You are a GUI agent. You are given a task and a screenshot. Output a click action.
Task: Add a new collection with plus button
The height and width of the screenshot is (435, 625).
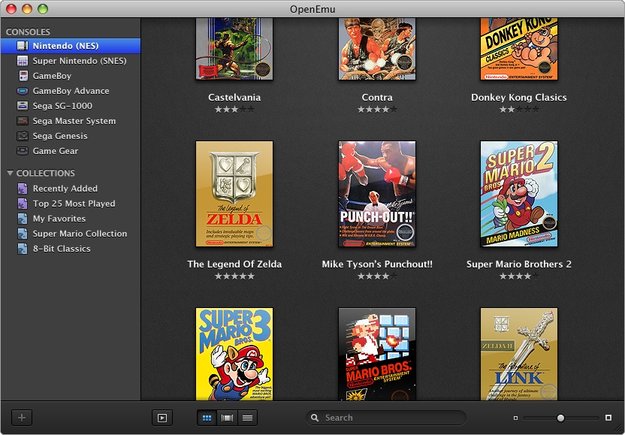(x=22, y=417)
